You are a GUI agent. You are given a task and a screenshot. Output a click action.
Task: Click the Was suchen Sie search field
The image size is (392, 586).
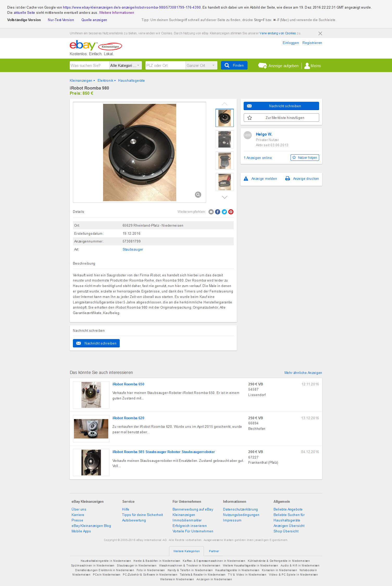pos(90,65)
